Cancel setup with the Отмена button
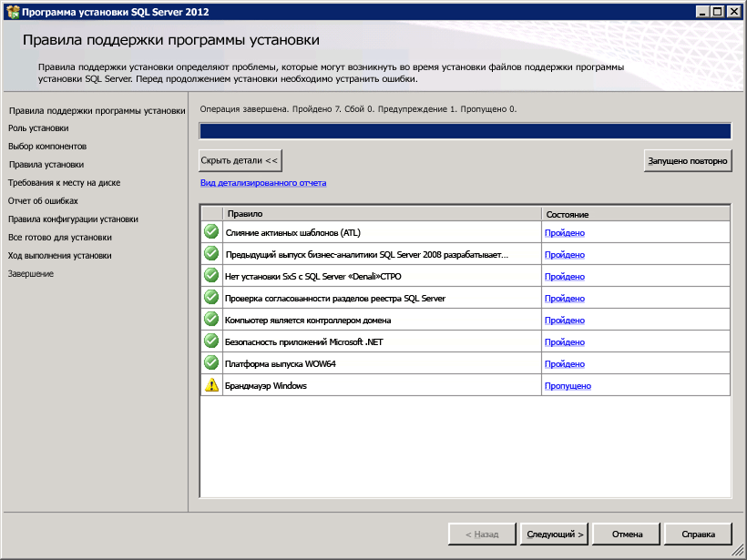Image resolution: width=747 pixels, height=560 pixels. tap(627, 535)
